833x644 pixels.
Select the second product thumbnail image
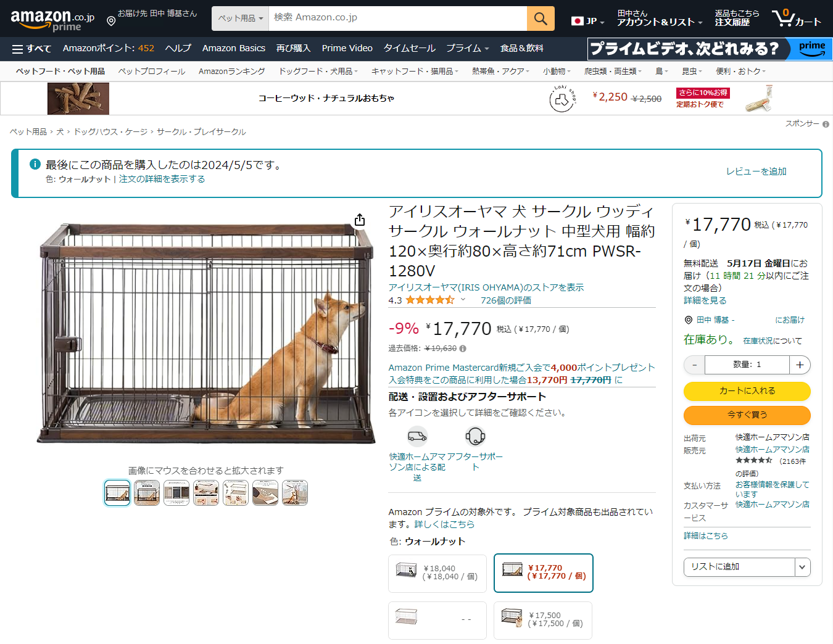point(147,493)
